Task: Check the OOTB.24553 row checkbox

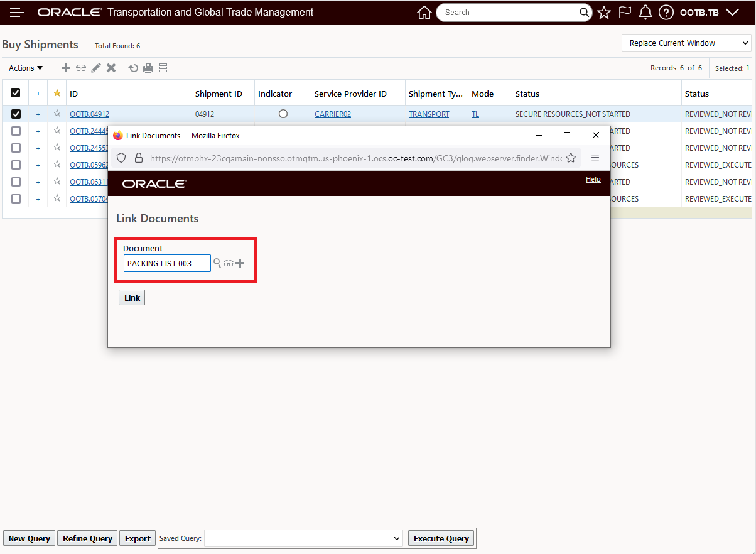Action: pos(16,148)
